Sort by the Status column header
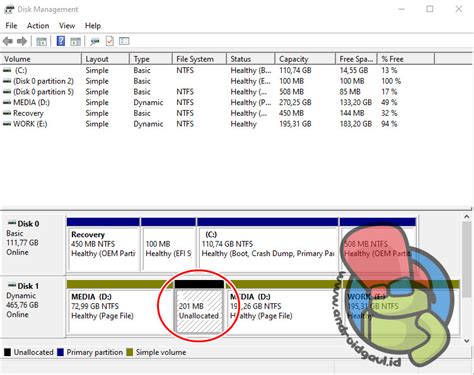Screen dimensions: 474x375 (x=251, y=59)
